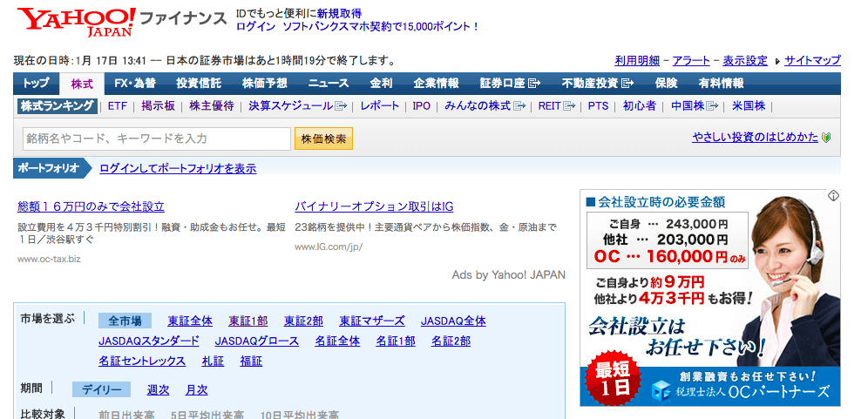Choose 東証マザーズ market link
Viewport: 868px width, 419px height.
pos(372,321)
